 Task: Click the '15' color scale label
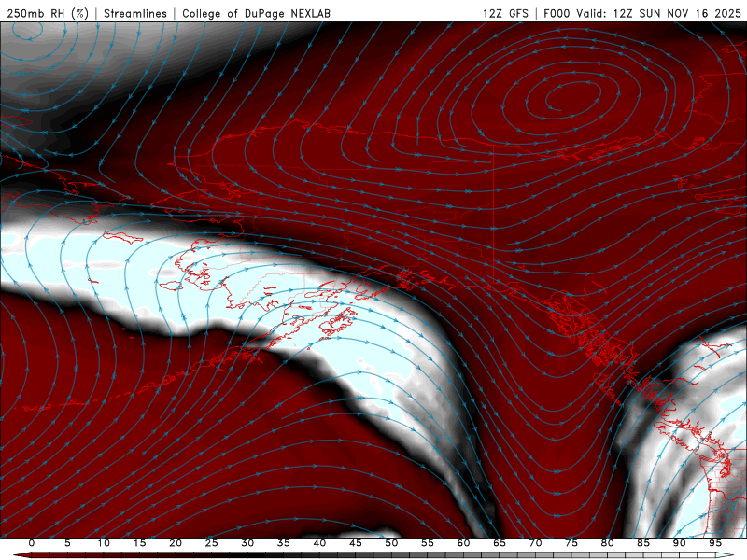pyautogui.click(x=139, y=543)
